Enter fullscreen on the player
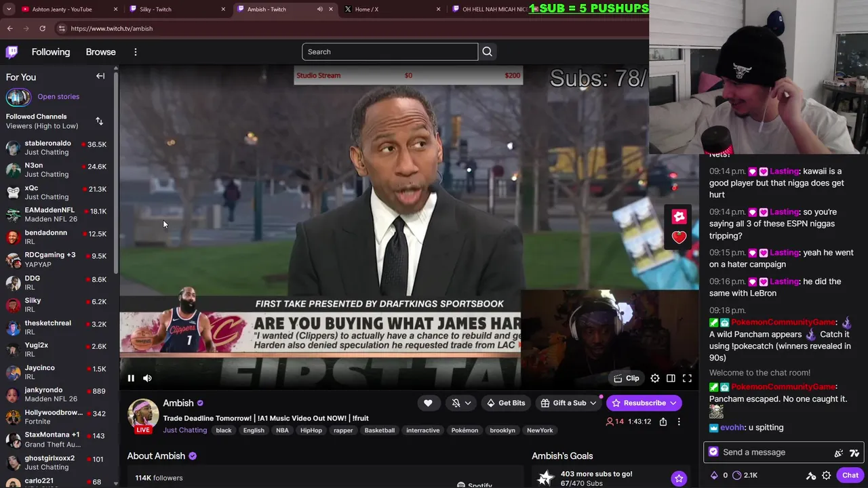This screenshot has height=488, width=868. (x=687, y=378)
